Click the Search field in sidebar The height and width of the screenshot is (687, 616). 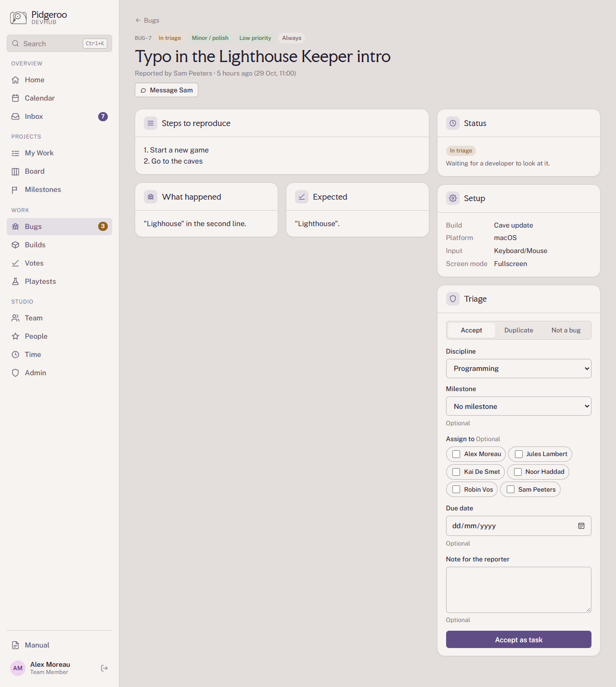pyautogui.click(x=59, y=43)
